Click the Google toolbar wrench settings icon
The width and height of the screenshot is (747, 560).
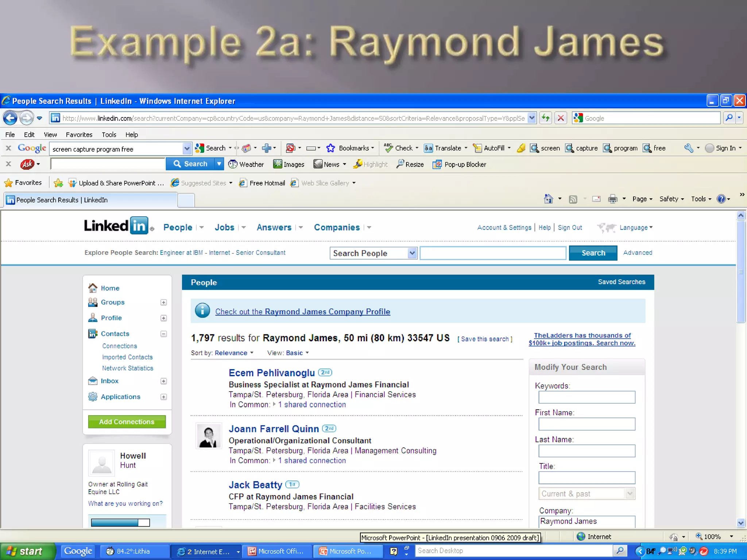[688, 148]
